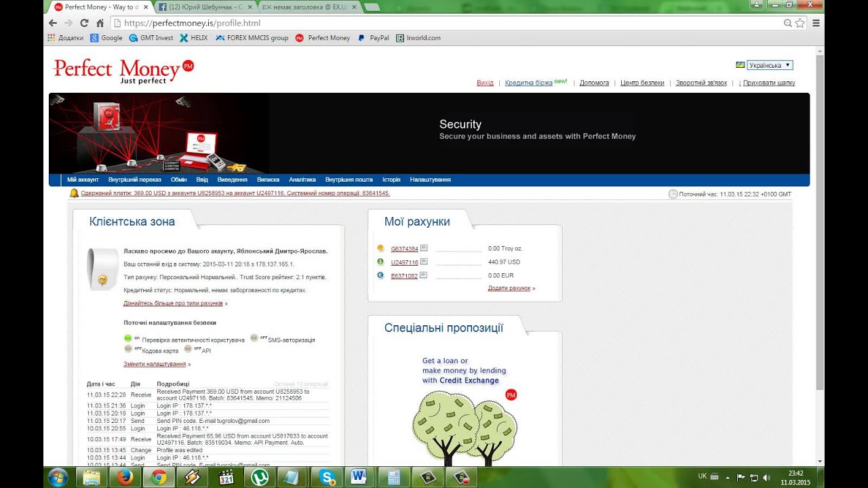This screenshot has height=488, width=868.
Task: Open the Windows Start menu
Action: click(x=58, y=477)
